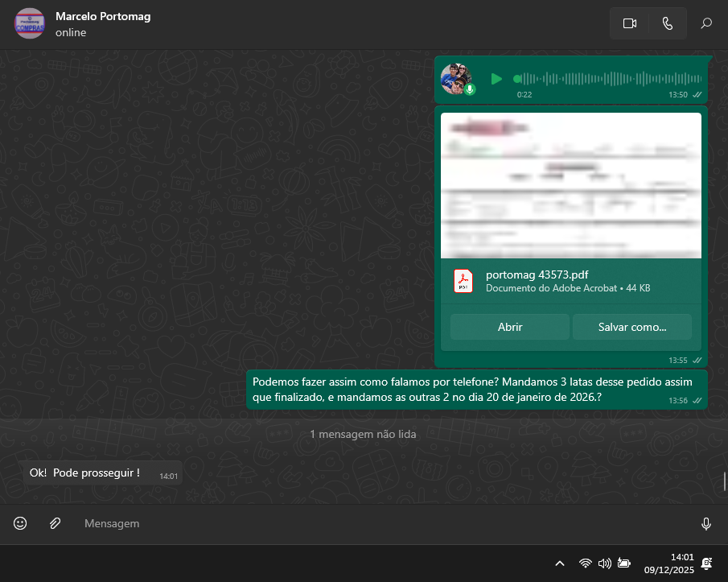
Task: Start a voice call with Marcelo
Action: (x=667, y=23)
